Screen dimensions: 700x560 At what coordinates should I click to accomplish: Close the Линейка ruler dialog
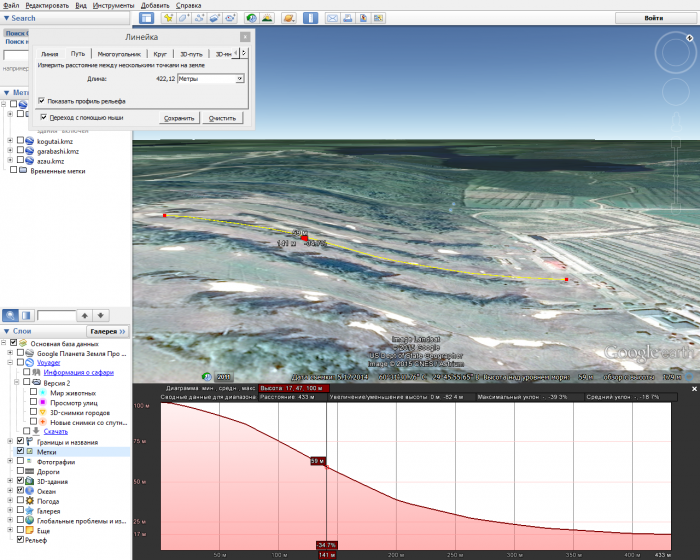pyautogui.click(x=245, y=37)
